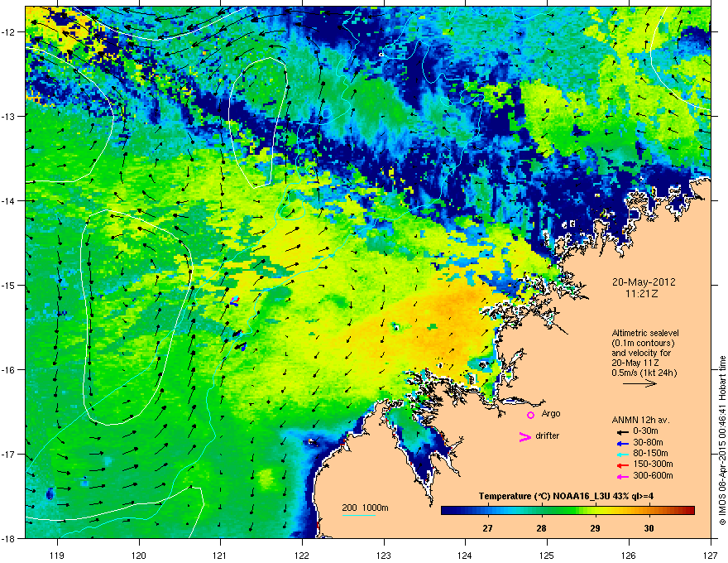728x563 pixels.
Task: Click the magenta Argo circle legend symbol
Action: click(530, 415)
